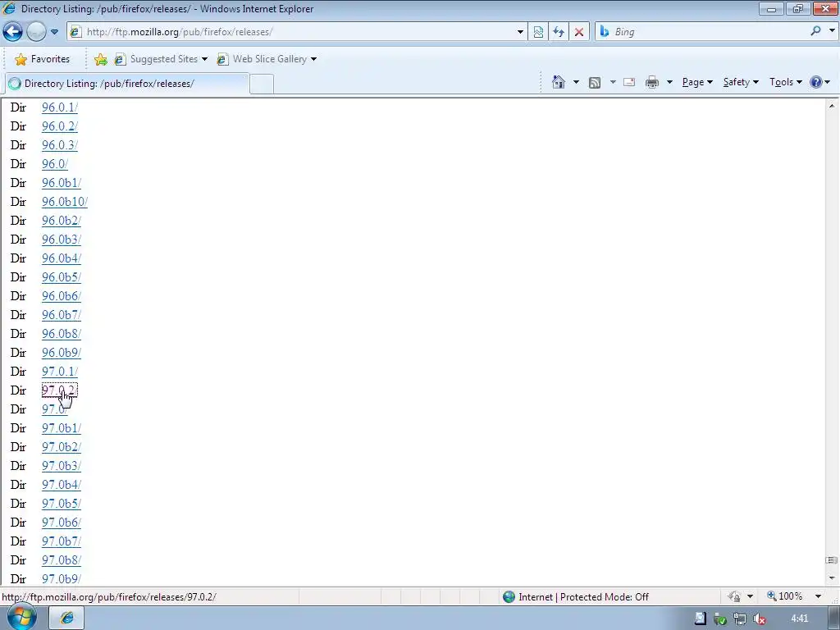Click the network connection tray icon

click(740, 619)
